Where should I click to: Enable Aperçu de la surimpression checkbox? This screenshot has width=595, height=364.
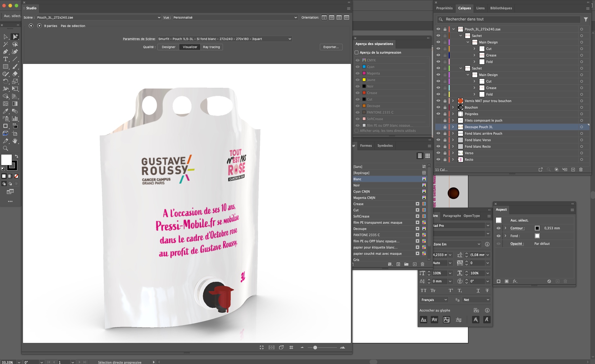click(x=357, y=52)
